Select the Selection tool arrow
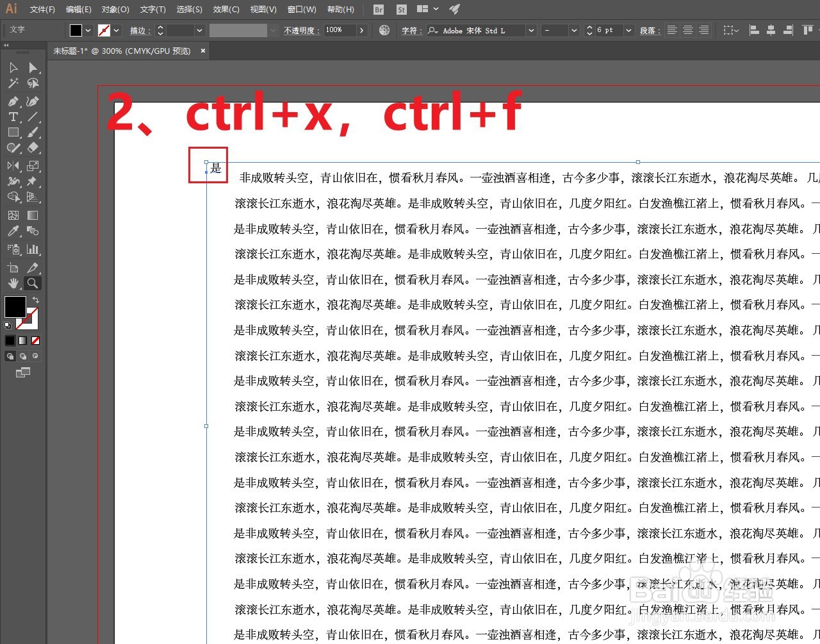820x644 pixels. click(13, 67)
